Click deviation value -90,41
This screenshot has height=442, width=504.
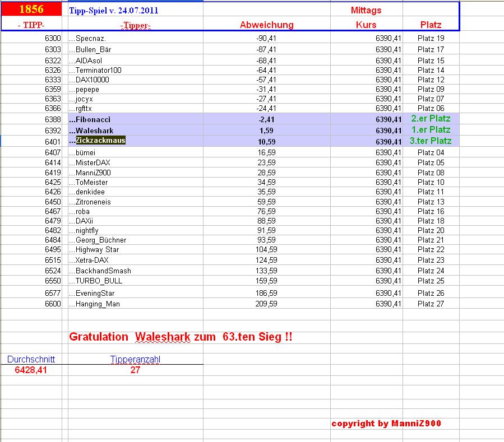[266, 38]
